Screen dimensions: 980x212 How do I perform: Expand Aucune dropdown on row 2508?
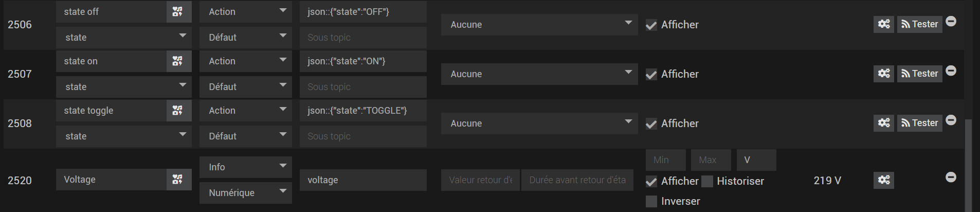(539, 123)
